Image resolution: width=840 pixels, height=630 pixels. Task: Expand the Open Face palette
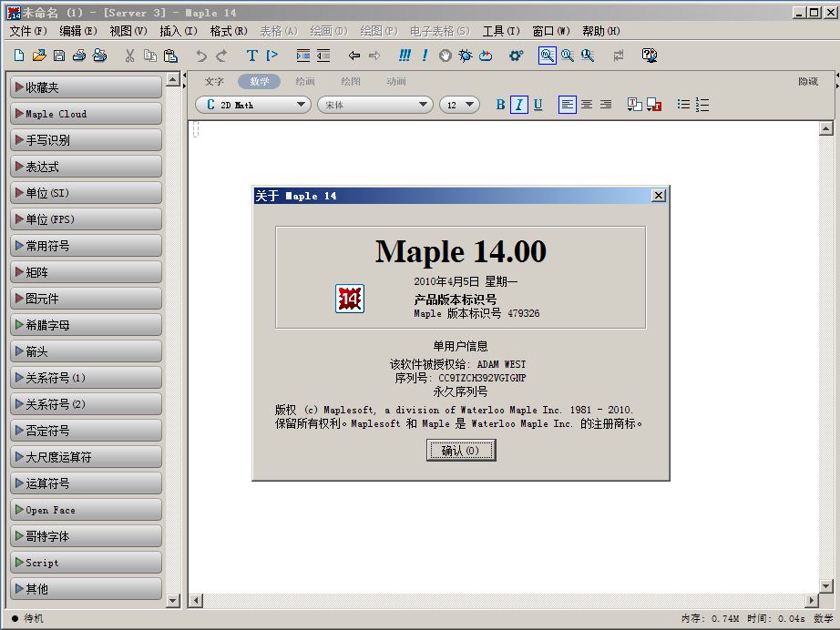(x=86, y=510)
